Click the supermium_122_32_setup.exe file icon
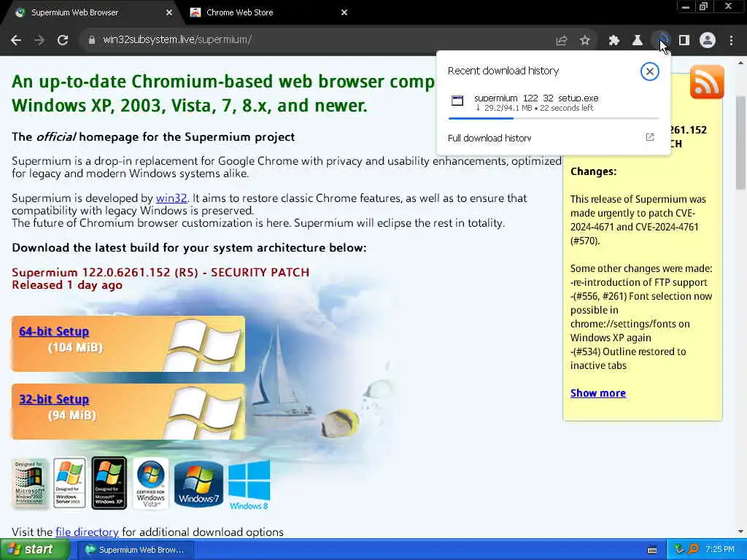Screen dimensions: 747x560 [457, 101]
